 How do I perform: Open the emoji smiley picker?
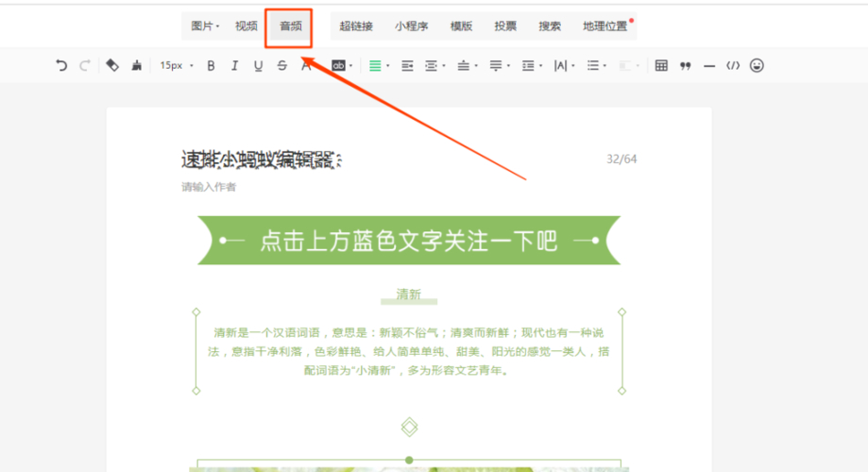pos(757,65)
